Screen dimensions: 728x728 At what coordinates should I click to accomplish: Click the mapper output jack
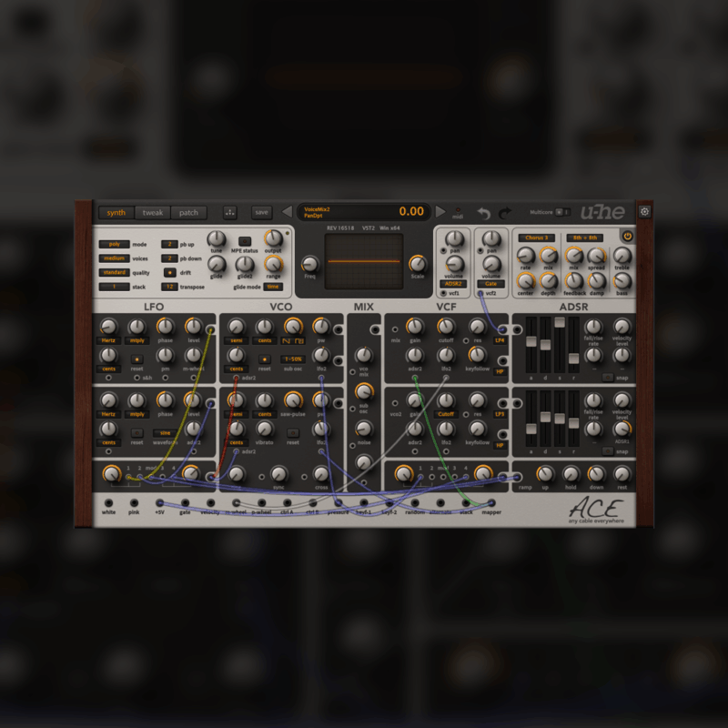(491, 503)
